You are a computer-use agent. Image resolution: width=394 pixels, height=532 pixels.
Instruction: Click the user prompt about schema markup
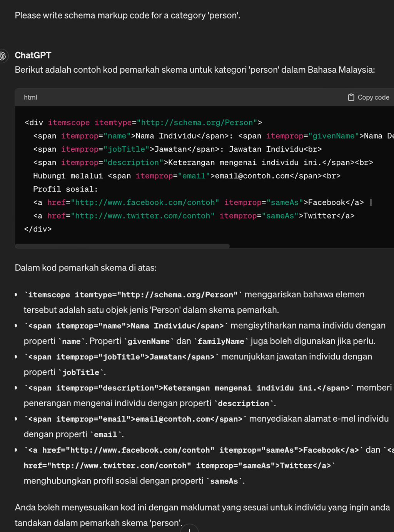tap(127, 15)
